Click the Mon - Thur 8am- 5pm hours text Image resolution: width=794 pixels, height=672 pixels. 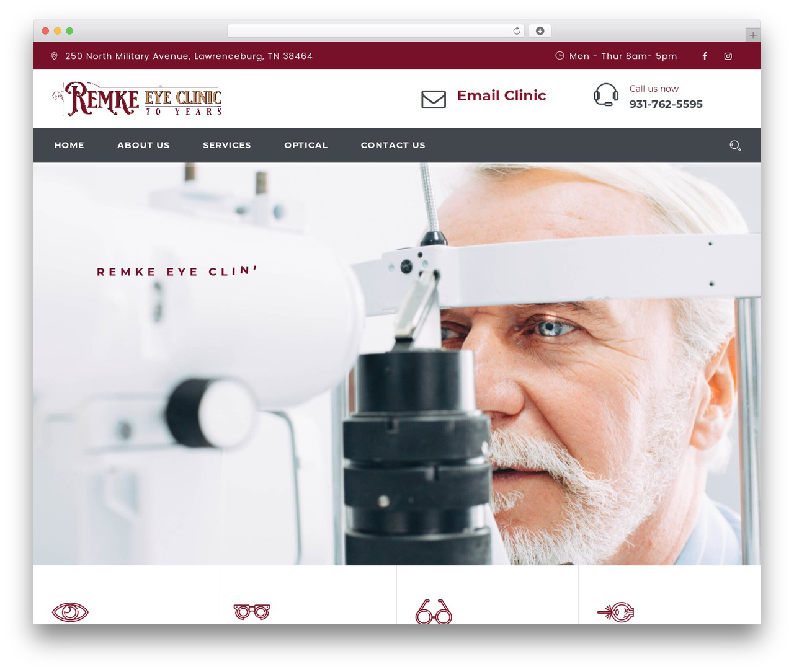(x=623, y=56)
